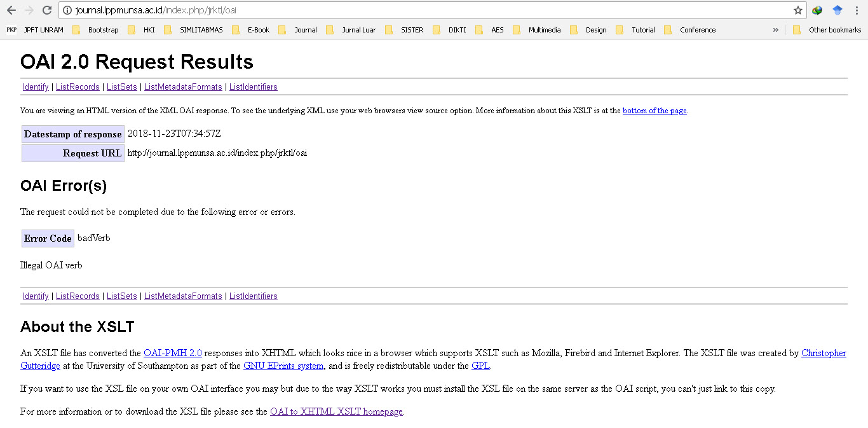Screen dimensions: 868x428
Task: Open the Bootstrap bookmark folder
Action: (96, 30)
